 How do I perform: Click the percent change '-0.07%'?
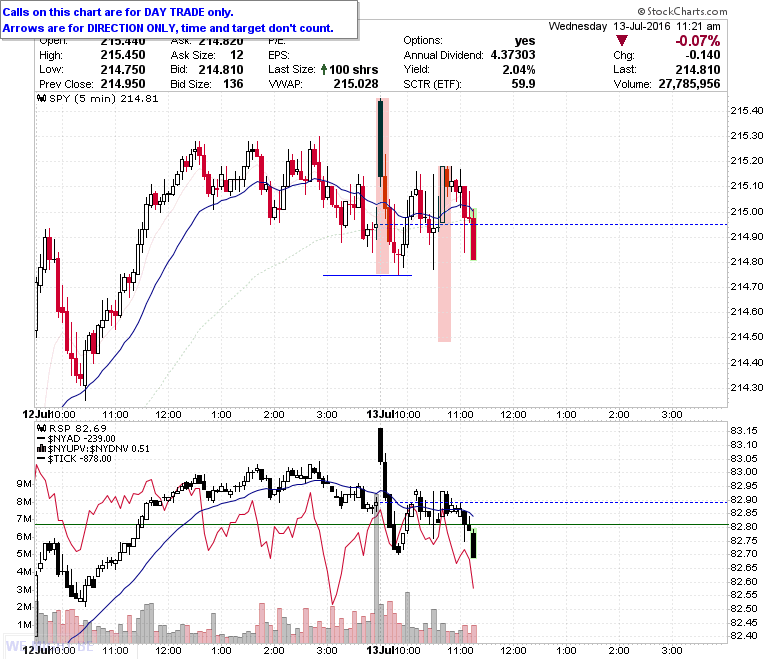[697, 41]
